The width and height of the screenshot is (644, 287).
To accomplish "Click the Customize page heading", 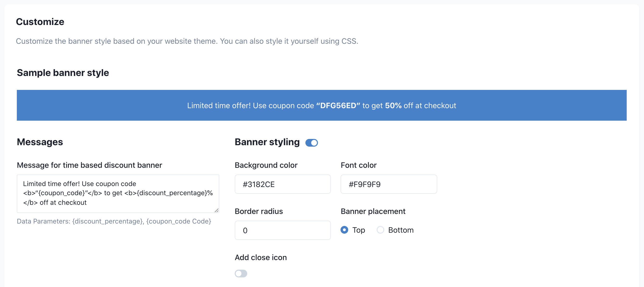I will tap(40, 22).
